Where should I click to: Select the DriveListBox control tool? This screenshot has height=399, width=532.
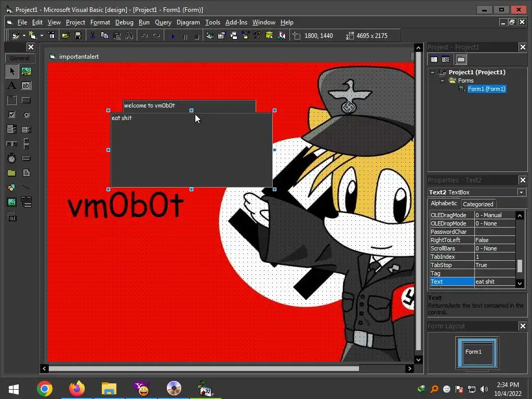point(26,158)
